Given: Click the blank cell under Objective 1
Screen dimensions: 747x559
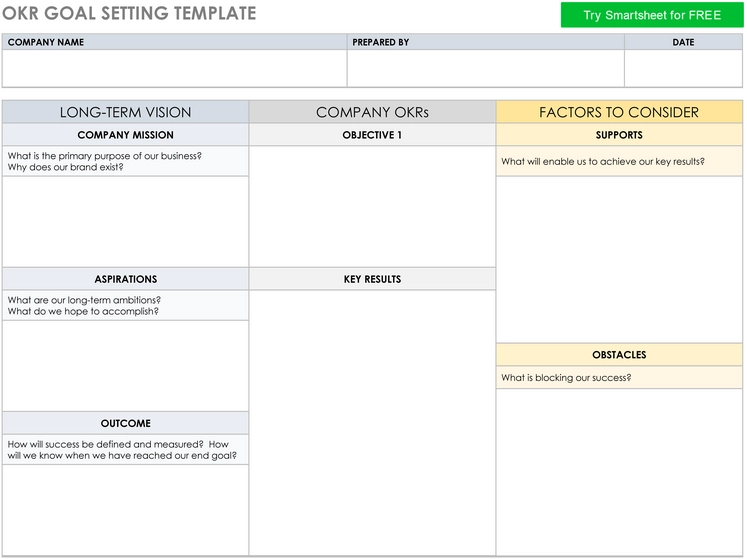Looking at the screenshot, I should [372, 206].
